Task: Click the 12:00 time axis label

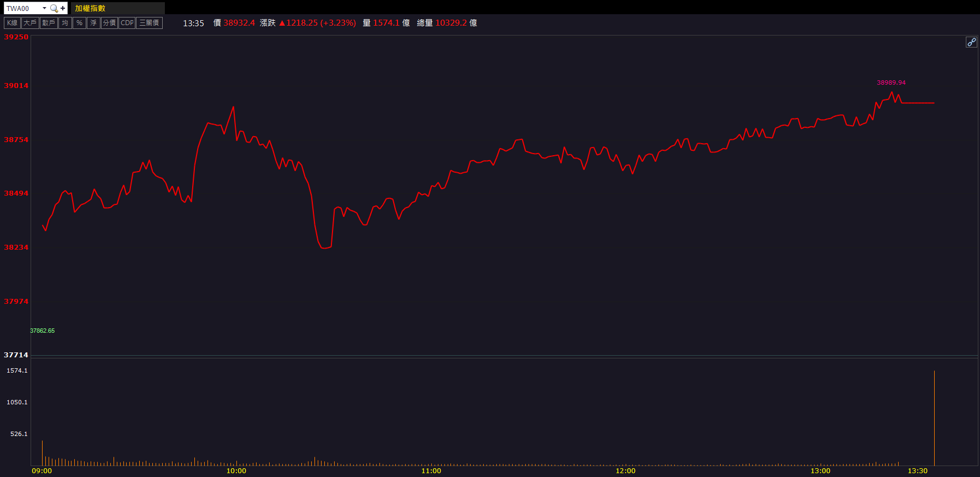Action: tap(626, 471)
